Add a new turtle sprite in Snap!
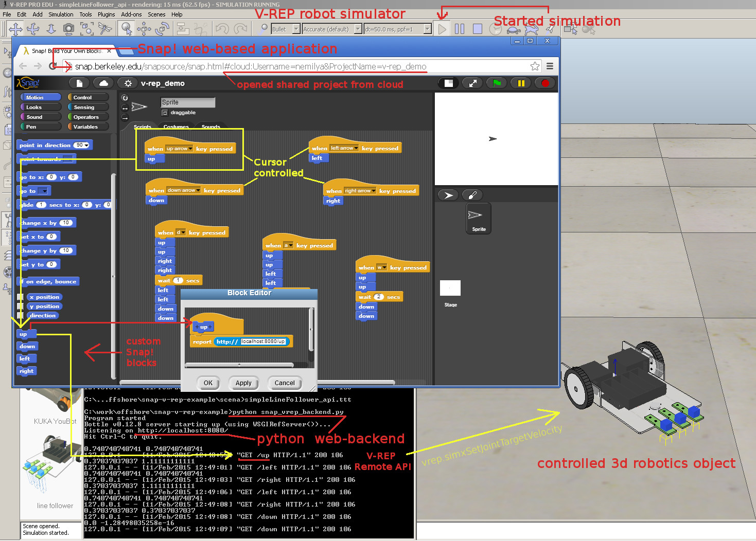The width and height of the screenshot is (756, 541). (449, 195)
